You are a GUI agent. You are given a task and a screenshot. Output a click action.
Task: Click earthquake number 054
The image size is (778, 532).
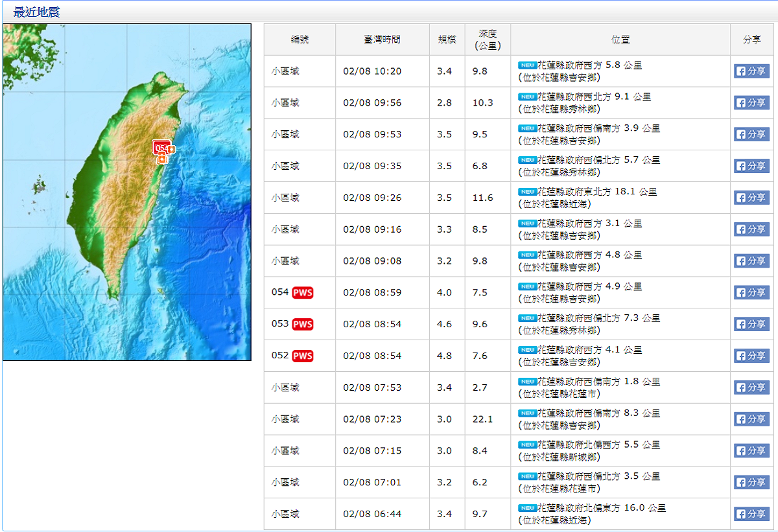point(280,292)
